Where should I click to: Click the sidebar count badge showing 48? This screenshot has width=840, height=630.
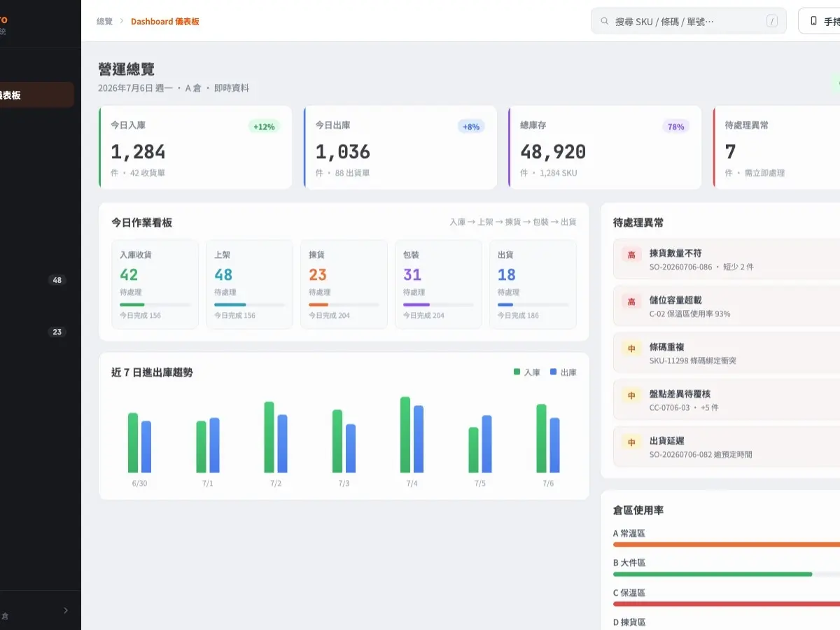tap(57, 280)
